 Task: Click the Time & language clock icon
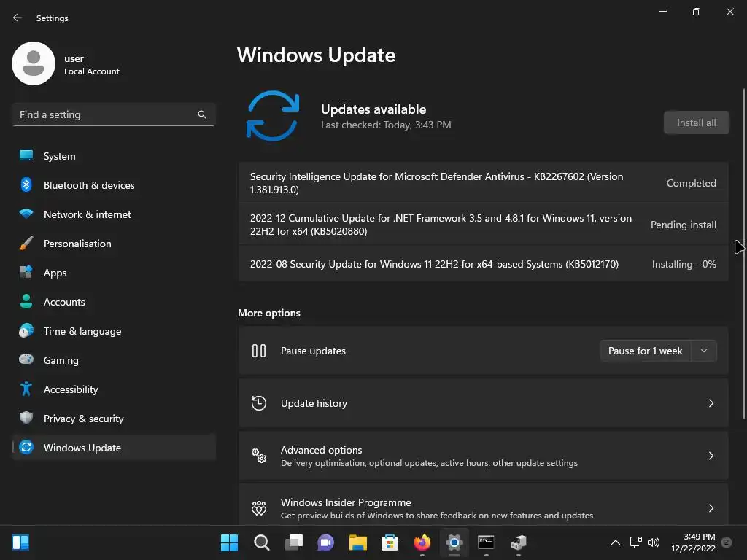tap(26, 331)
